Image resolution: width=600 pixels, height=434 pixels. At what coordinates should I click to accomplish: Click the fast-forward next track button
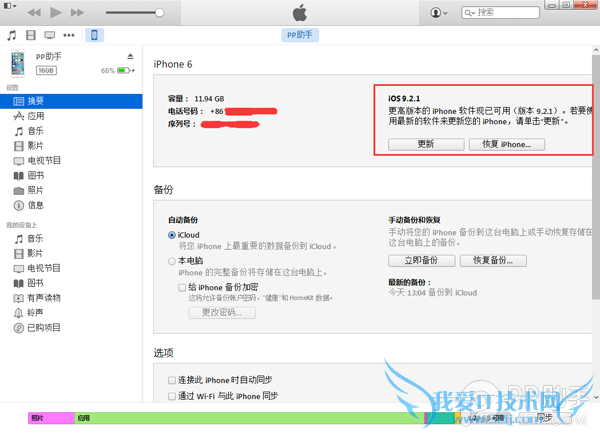(77, 13)
